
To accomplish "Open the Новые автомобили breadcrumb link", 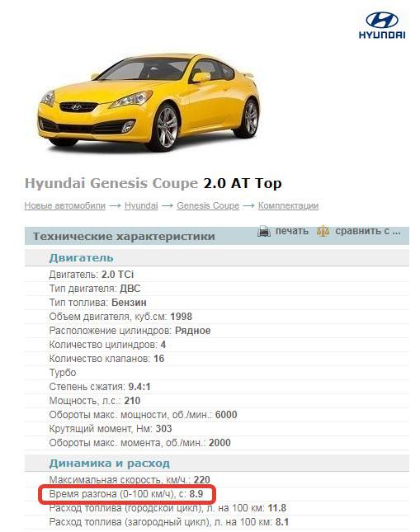I will 65,205.
